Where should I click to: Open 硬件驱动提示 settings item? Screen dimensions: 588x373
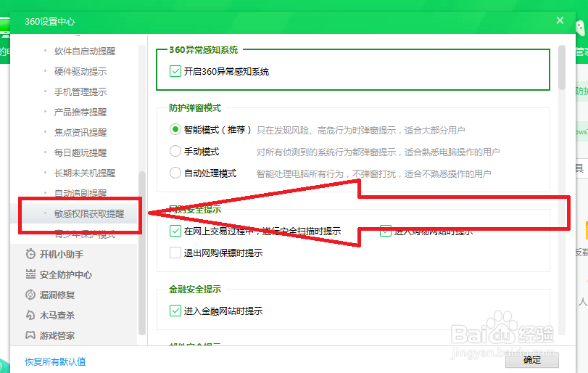(80, 71)
